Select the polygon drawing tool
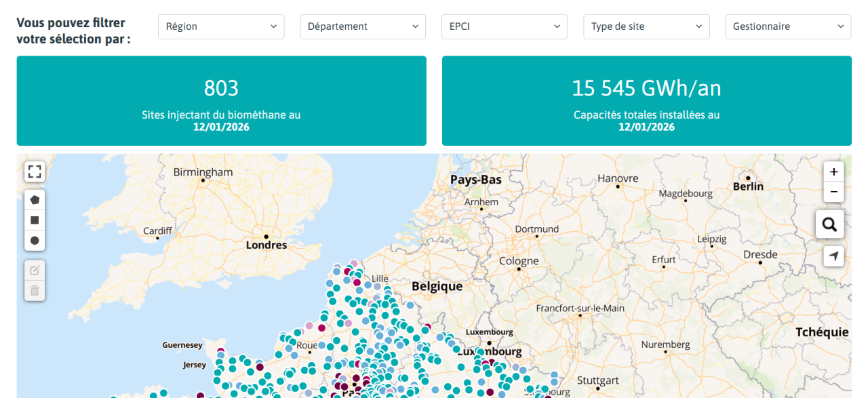Image resolution: width=868 pixels, height=398 pixels. click(x=35, y=200)
